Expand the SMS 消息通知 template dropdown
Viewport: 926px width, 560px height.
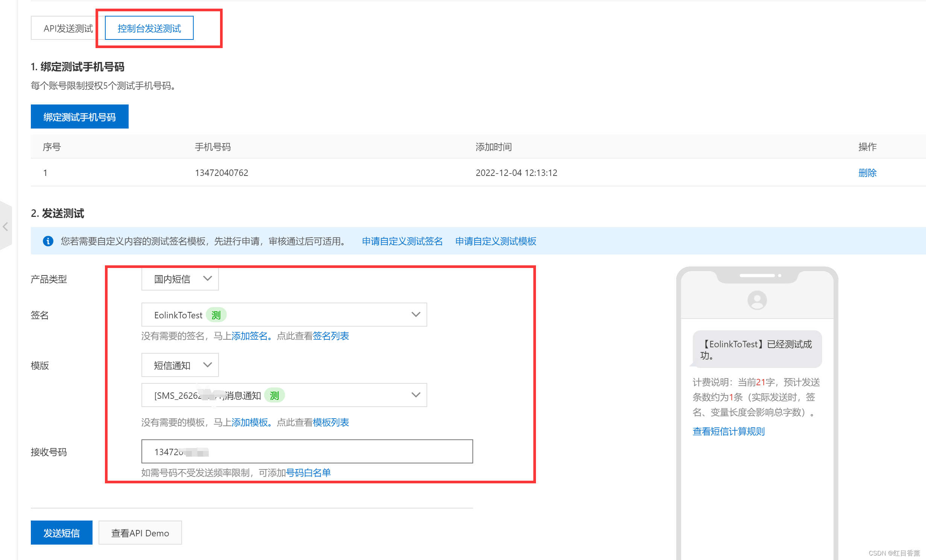pyautogui.click(x=284, y=395)
